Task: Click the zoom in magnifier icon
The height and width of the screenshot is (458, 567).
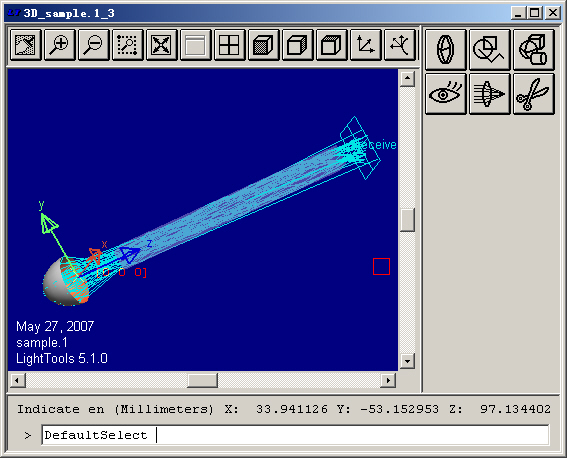Action: point(59,45)
